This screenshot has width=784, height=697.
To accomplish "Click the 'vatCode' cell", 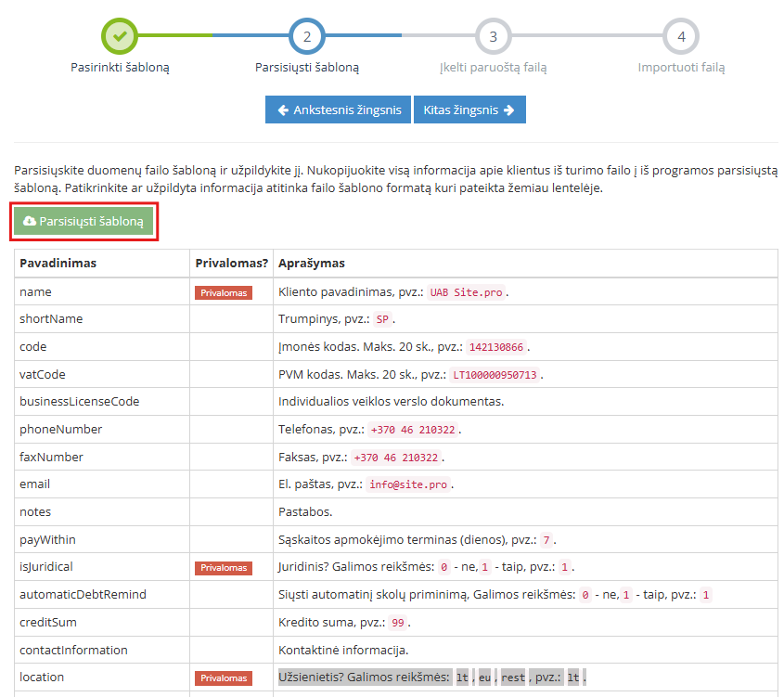I will coord(102,374).
